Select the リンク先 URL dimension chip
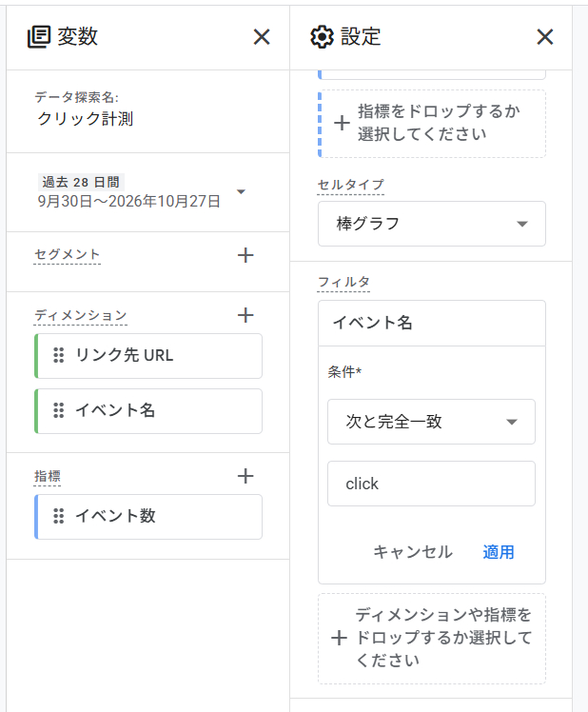588x712 pixels. pos(148,356)
